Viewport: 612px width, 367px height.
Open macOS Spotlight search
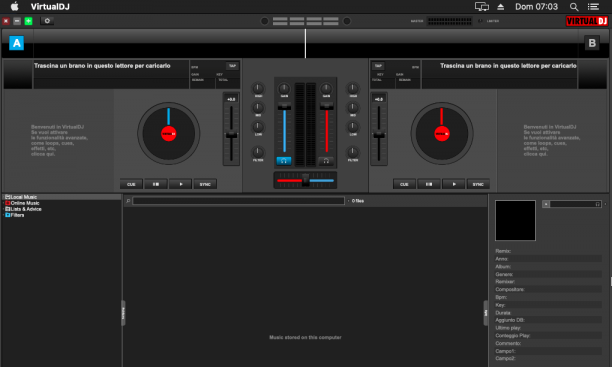[574, 7]
